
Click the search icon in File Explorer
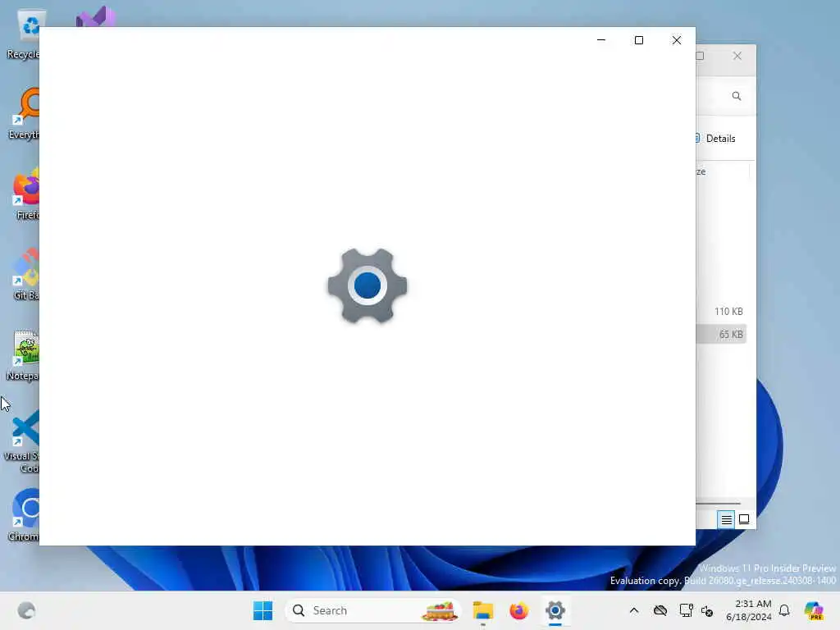point(737,96)
